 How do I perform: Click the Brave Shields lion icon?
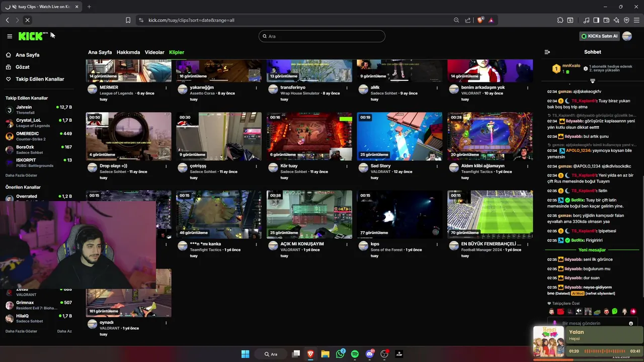(x=480, y=20)
